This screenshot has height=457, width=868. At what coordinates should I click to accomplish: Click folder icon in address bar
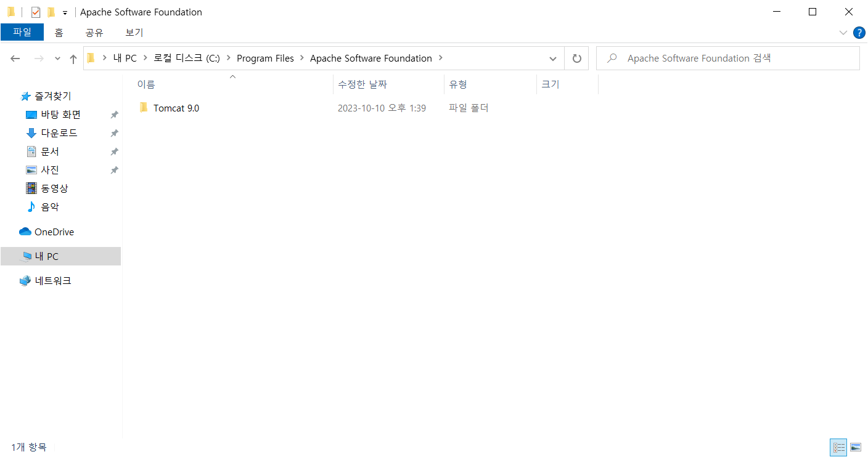tap(91, 58)
